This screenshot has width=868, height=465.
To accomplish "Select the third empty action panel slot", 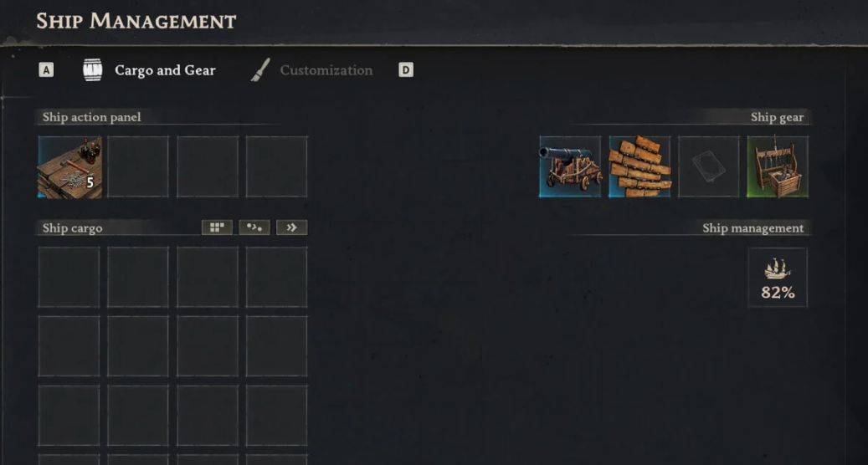I will (x=208, y=167).
